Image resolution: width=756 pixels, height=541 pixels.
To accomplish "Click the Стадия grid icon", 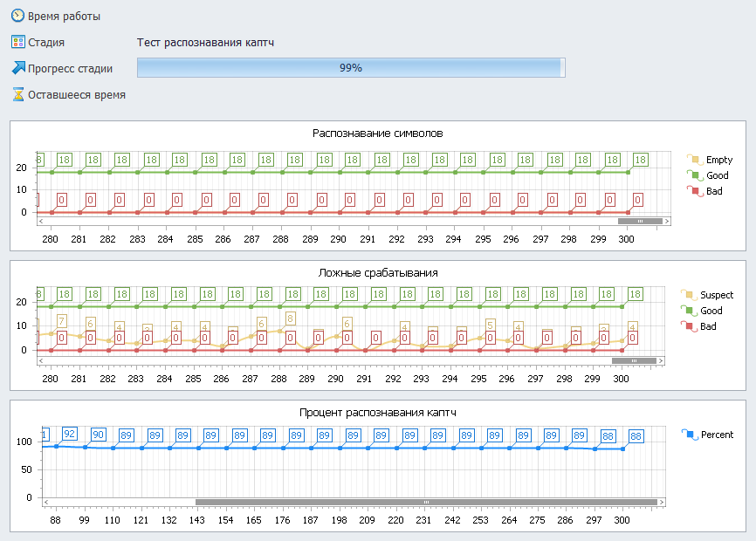I will pyautogui.click(x=17, y=42).
